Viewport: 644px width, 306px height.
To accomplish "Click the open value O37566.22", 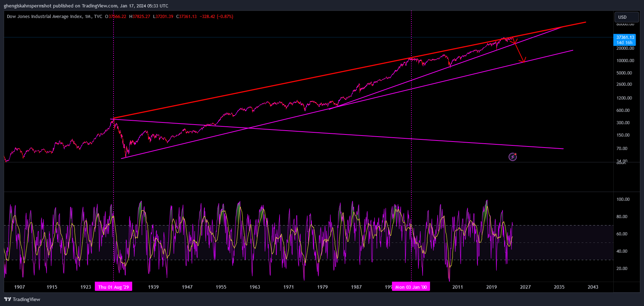I will (116, 16).
